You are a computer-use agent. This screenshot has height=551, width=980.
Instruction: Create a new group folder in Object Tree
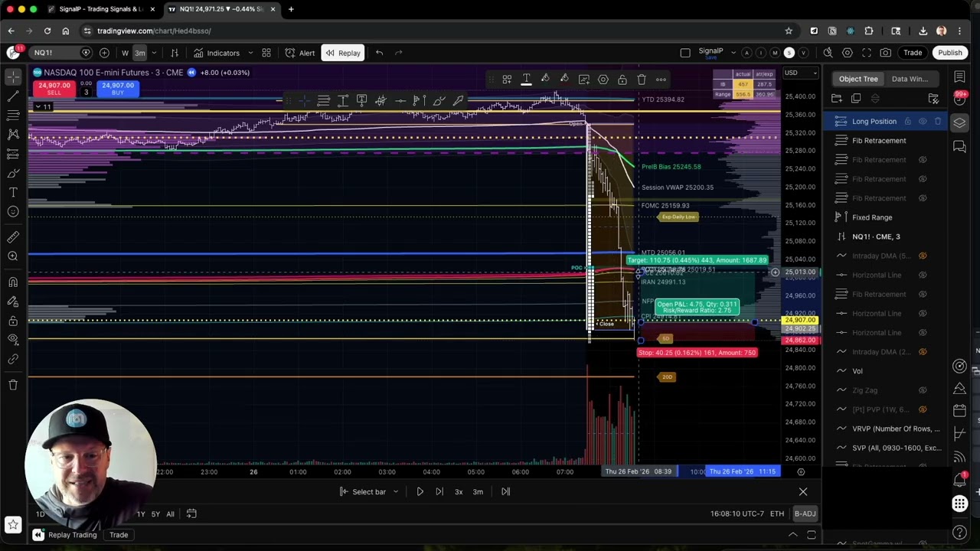837,99
